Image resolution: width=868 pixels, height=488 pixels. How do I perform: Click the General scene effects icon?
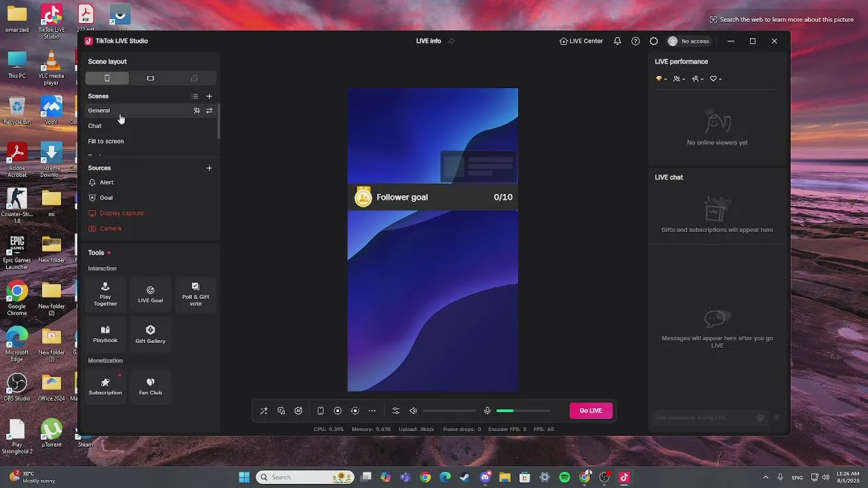click(x=197, y=110)
